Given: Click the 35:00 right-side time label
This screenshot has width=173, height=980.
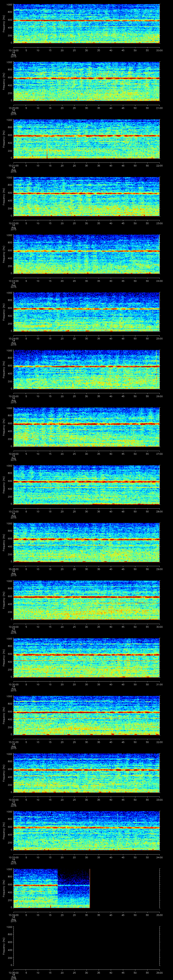Looking at the screenshot, I should 160,915.
